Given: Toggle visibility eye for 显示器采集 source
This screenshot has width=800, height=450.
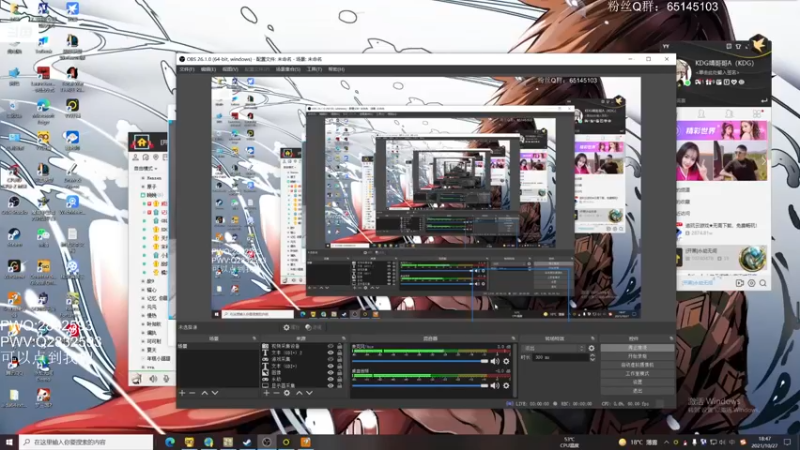Looking at the screenshot, I should click(x=331, y=386).
